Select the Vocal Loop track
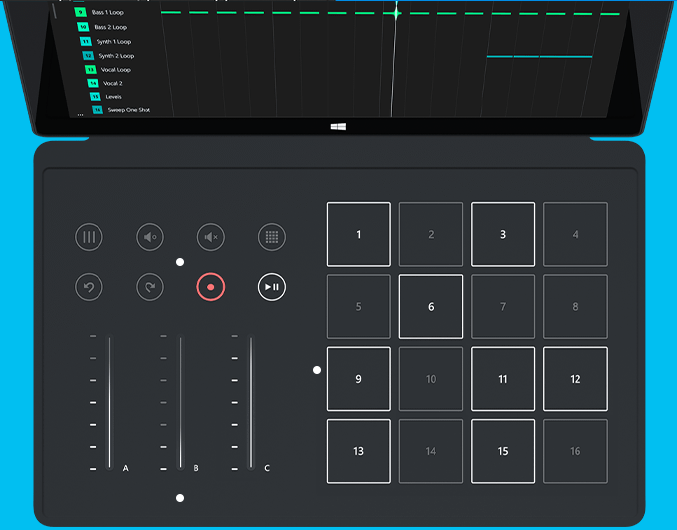Image resolution: width=677 pixels, height=530 pixels. click(115, 70)
